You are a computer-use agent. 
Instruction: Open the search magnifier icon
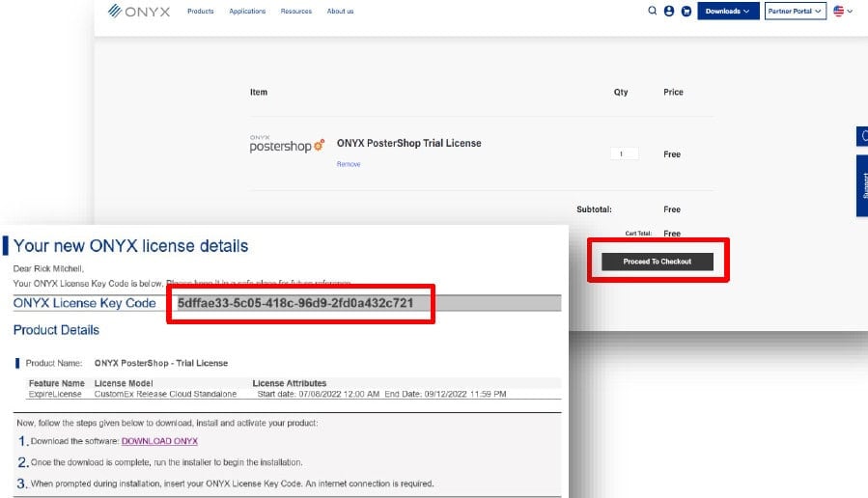click(653, 12)
